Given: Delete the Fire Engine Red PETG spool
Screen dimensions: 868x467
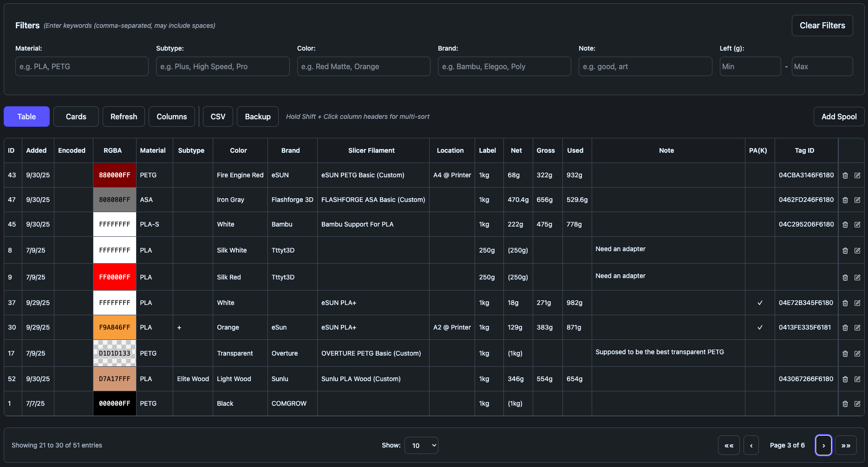Looking at the screenshot, I should click(x=845, y=175).
